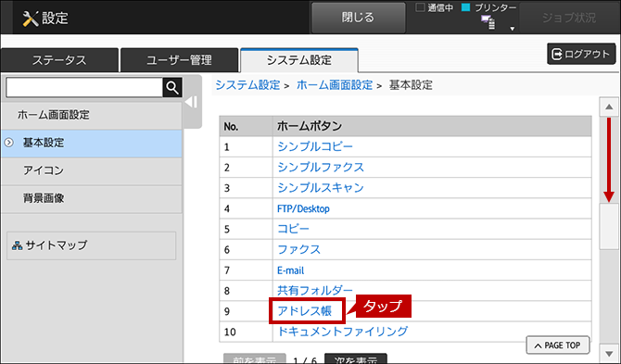Click the scrollbar up arrow
Image resolution: width=621 pixels, height=364 pixels.
tap(609, 107)
